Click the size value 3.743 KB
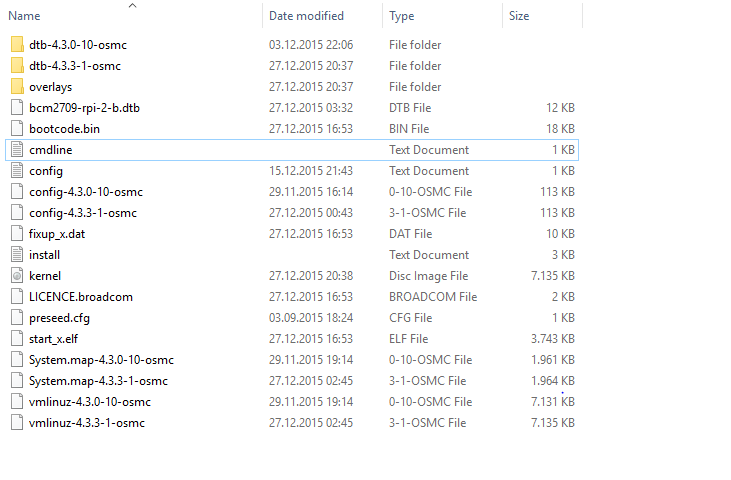 point(553,339)
